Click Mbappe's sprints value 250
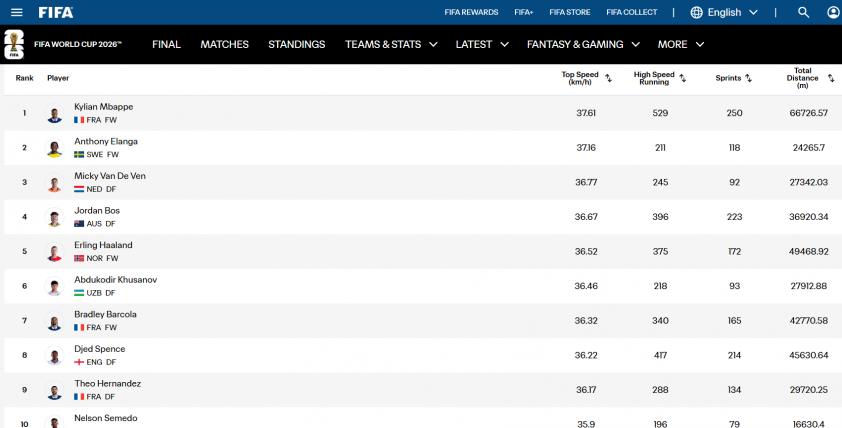Viewport: 842px width, 428px height. [x=734, y=113]
